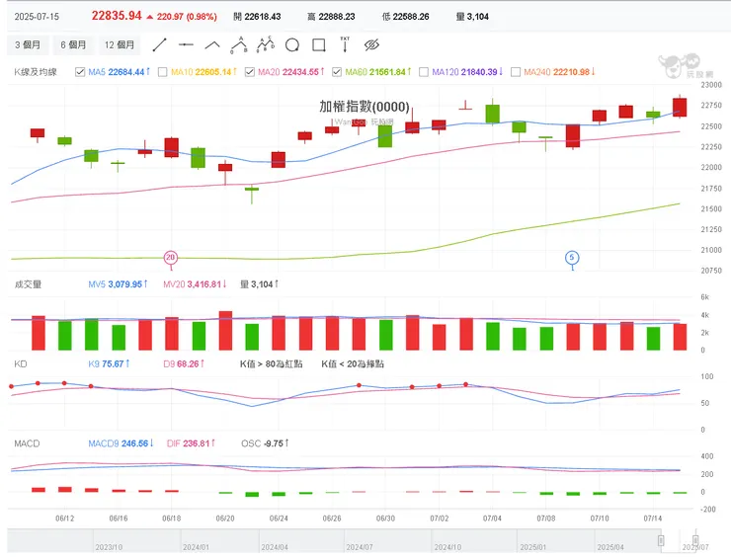Click the MV20 value 3,416.81
This screenshot has height=560, width=731.
coord(203,284)
